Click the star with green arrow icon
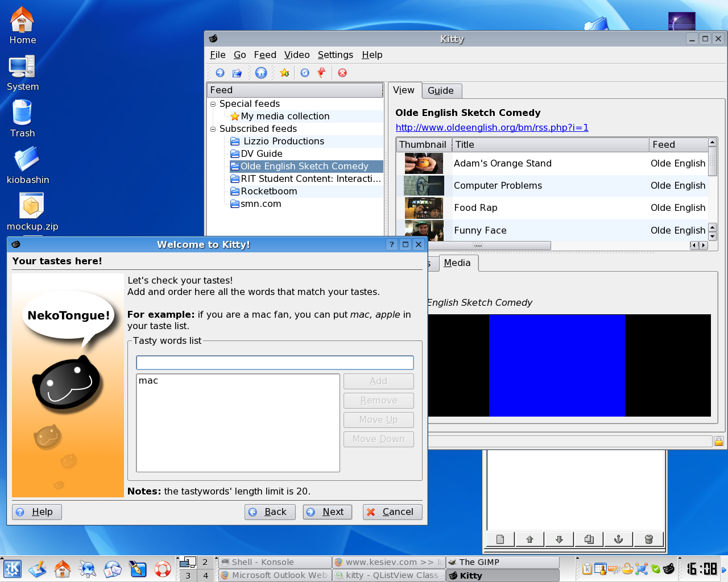Screen dimensions: 728x582 tap(284, 73)
